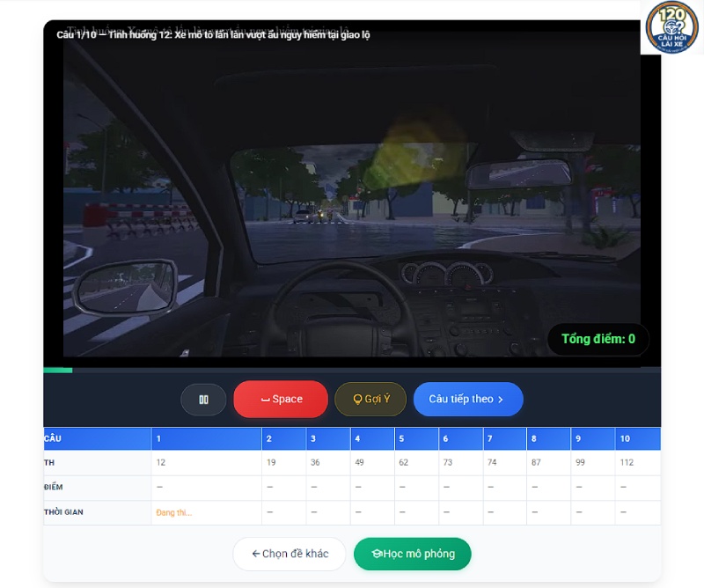Click the Câu 1/10 situation title

click(213, 34)
